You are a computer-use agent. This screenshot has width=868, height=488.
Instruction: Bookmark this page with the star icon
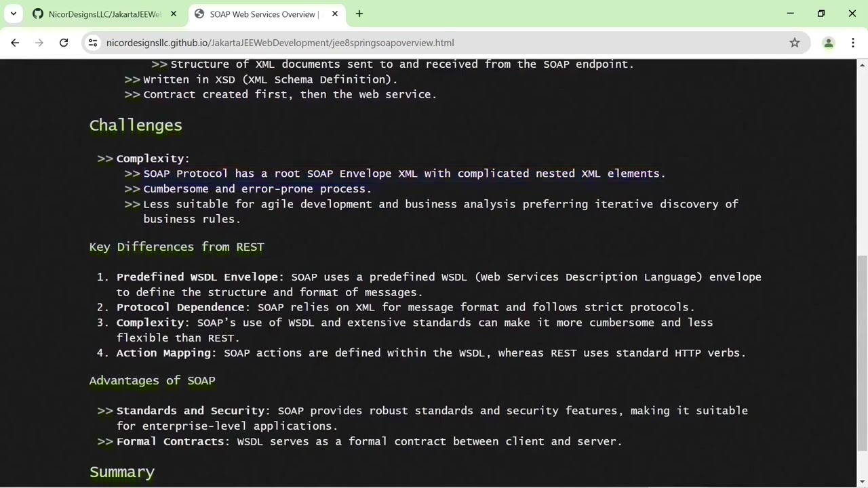[795, 43]
